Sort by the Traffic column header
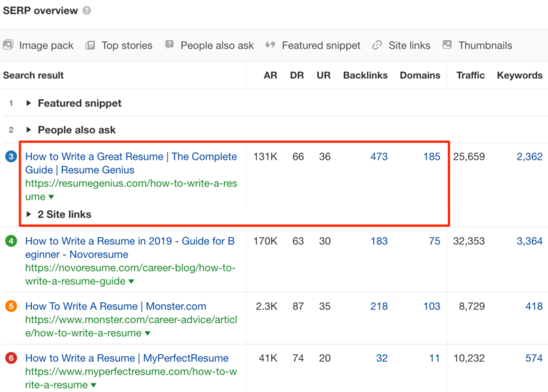 [x=470, y=76]
